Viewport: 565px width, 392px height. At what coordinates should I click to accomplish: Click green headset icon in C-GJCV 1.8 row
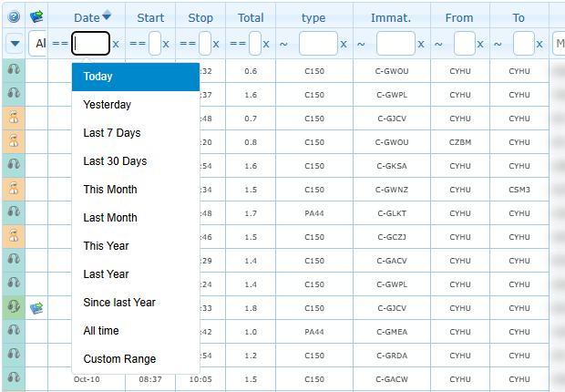click(14, 306)
